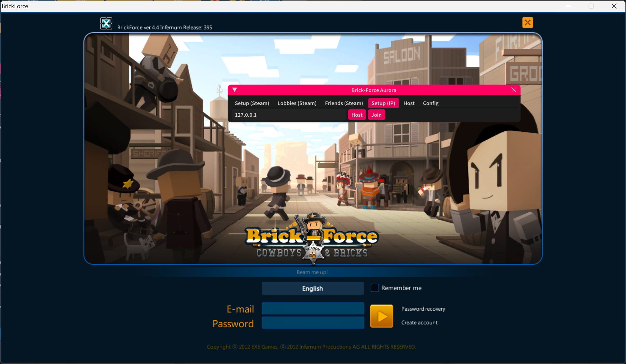Close the Brick-Force Aurora panel
Screen dimensions: 626x364
point(513,90)
